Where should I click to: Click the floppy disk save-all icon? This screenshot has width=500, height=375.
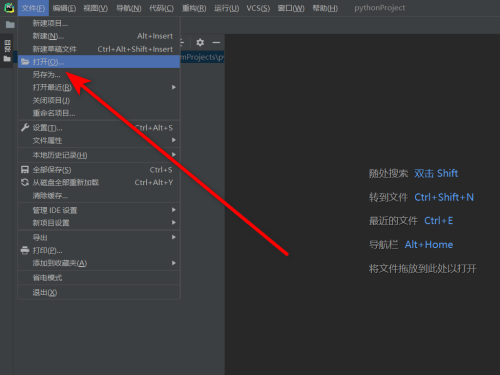click(x=25, y=170)
